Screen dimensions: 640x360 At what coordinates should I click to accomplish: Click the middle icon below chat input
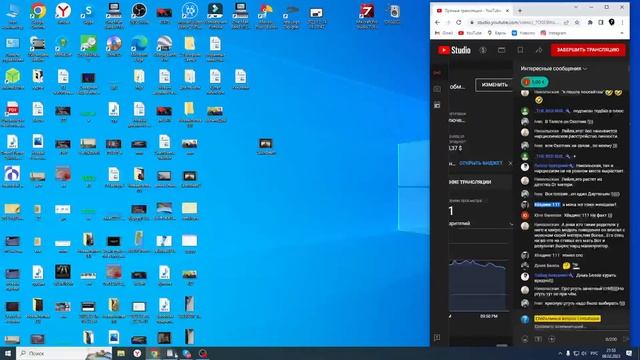click(538, 339)
